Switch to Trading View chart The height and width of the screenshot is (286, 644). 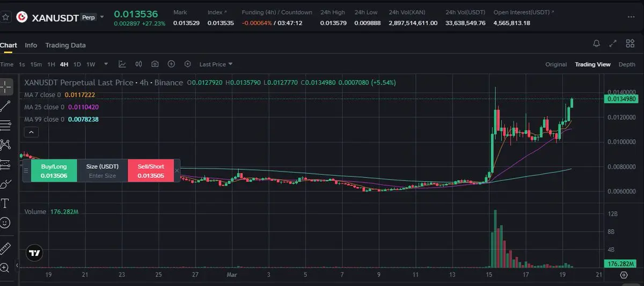coord(592,65)
